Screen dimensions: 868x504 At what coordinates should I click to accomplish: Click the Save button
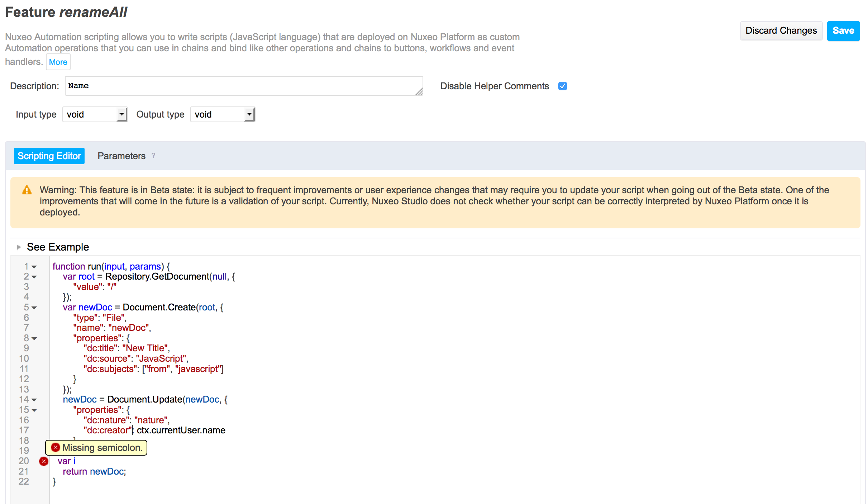(x=843, y=31)
